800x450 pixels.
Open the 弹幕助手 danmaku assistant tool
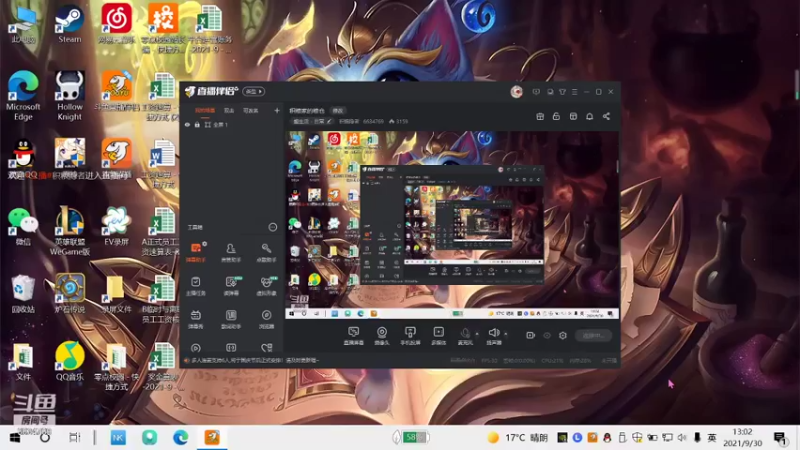(x=196, y=253)
